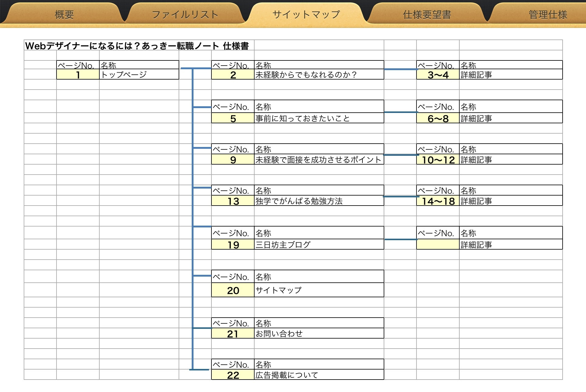The width and height of the screenshot is (586, 392).
Task: Click the page number cell 5
Action: tap(233, 118)
